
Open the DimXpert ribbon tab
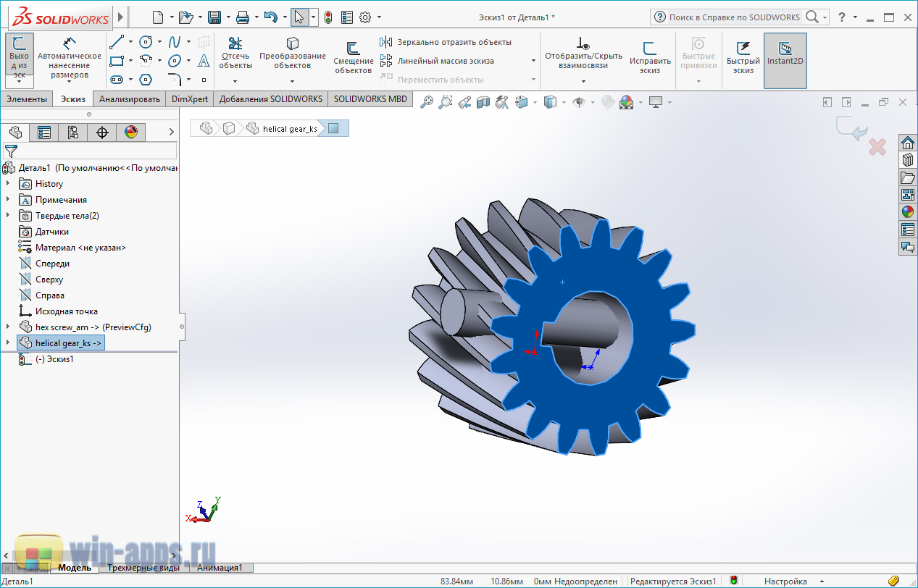[190, 99]
